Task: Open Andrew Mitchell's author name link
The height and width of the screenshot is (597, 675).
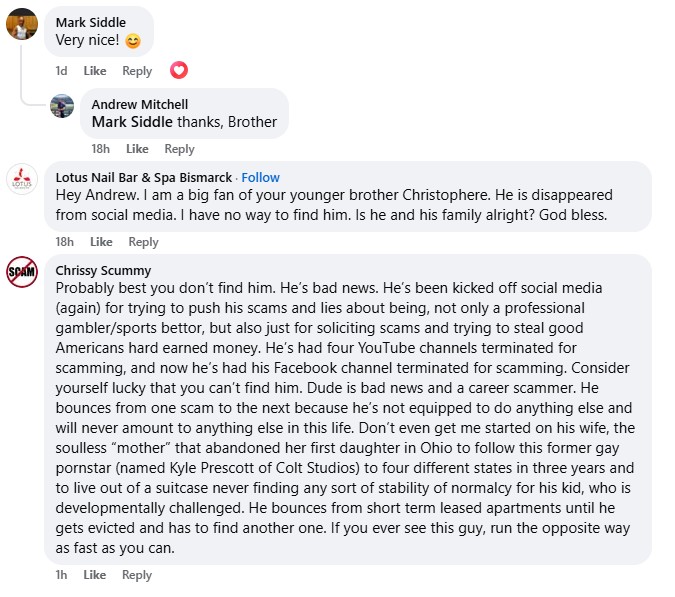Action: [x=140, y=104]
